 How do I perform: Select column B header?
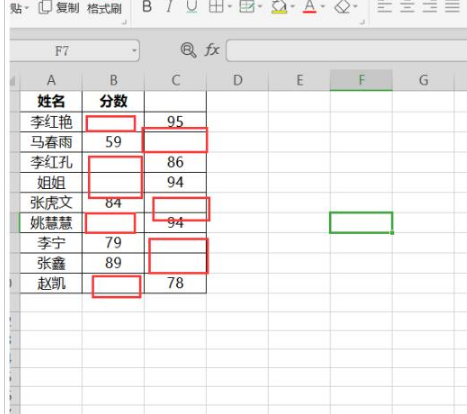[x=113, y=80]
